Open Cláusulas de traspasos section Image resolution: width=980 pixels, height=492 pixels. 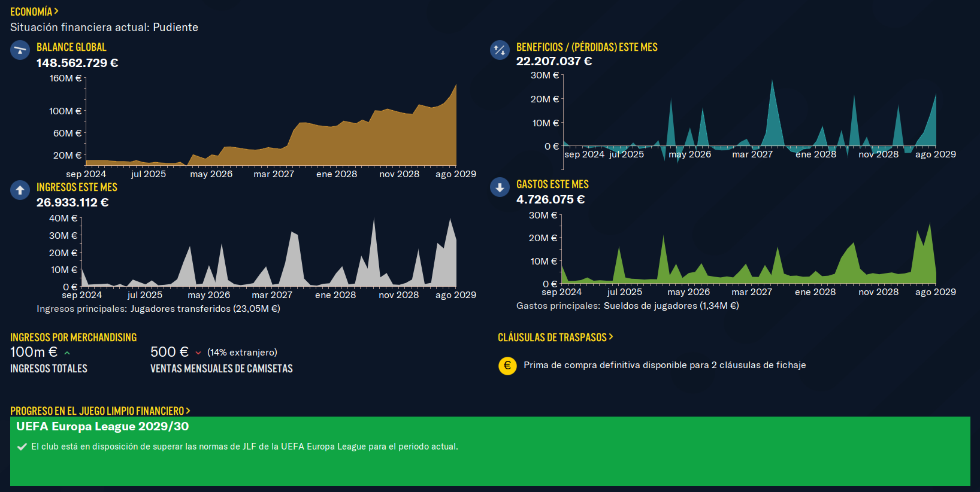tap(555, 337)
